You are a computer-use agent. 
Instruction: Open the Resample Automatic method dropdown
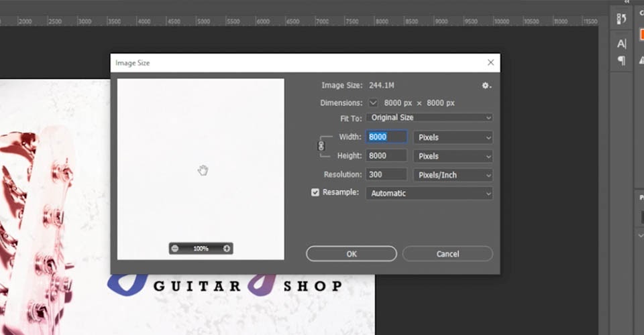[x=429, y=193]
